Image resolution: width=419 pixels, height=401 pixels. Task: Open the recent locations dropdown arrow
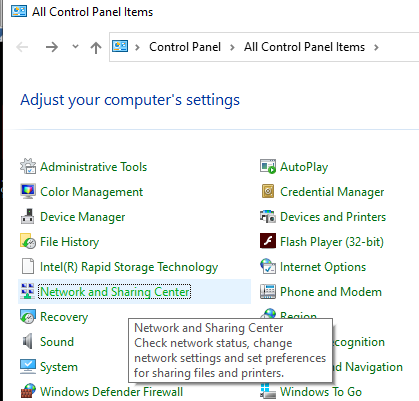[76, 46]
